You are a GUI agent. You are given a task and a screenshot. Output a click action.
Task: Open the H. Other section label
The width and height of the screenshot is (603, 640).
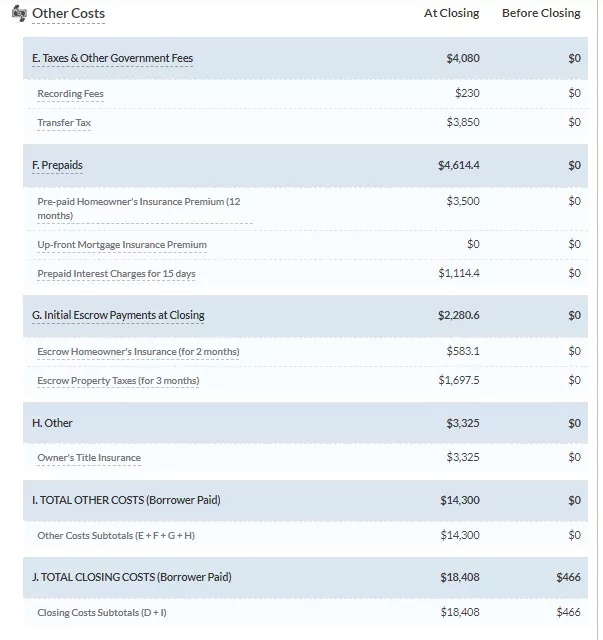[x=52, y=423]
